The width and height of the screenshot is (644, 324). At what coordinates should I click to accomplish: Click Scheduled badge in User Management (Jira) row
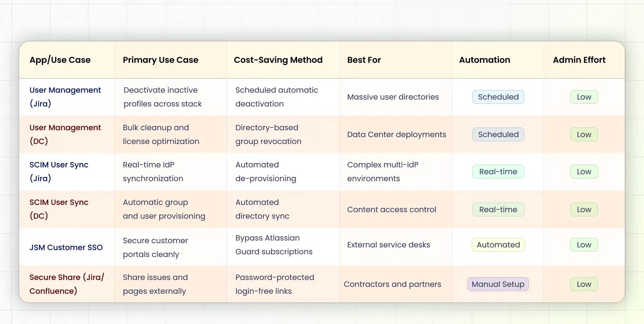click(x=498, y=97)
